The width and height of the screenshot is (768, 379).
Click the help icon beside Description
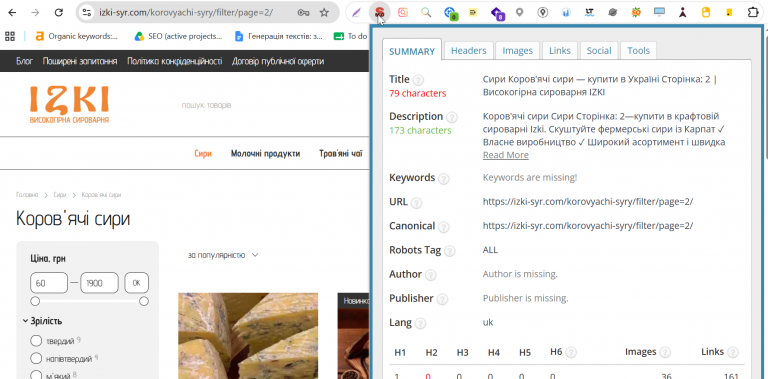pyautogui.click(x=452, y=118)
